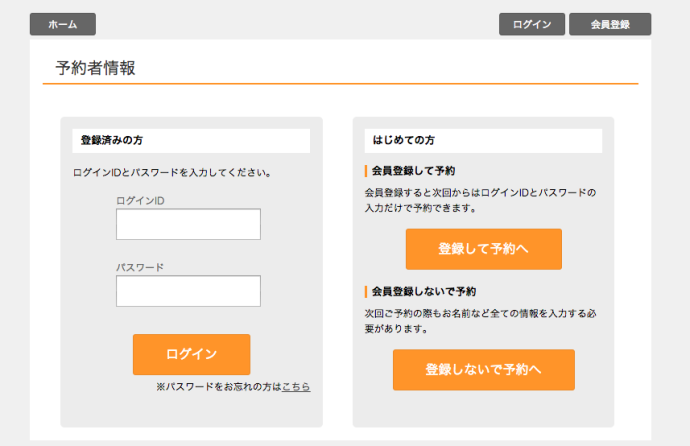
Task: Click the 予約者情報 page heading
Action: pyautogui.click(x=96, y=68)
